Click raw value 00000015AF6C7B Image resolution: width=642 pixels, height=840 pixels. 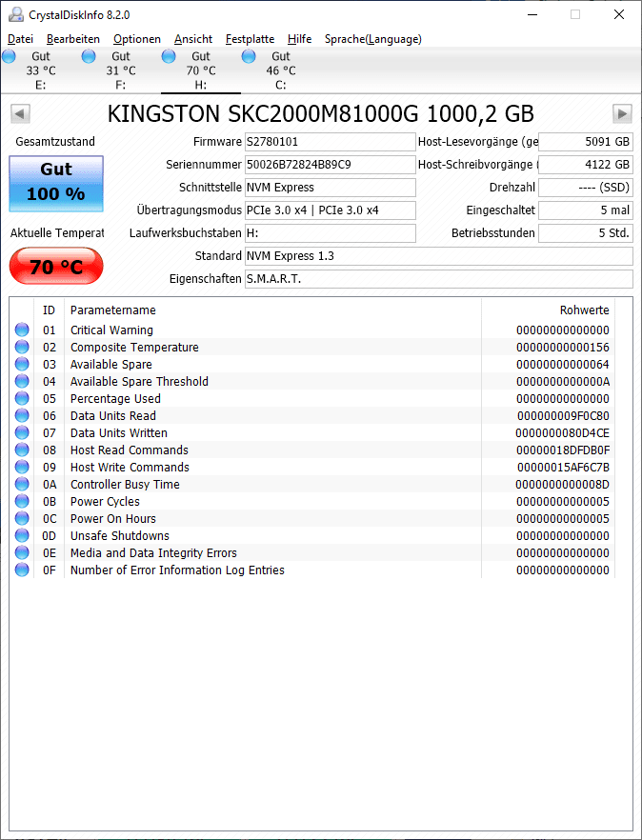pyautogui.click(x=563, y=467)
